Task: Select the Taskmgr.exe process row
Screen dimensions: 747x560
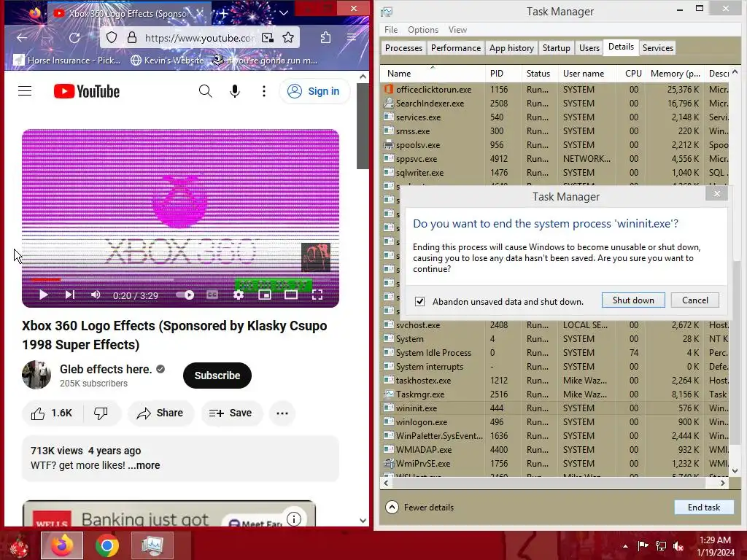Action: (x=555, y=394)
